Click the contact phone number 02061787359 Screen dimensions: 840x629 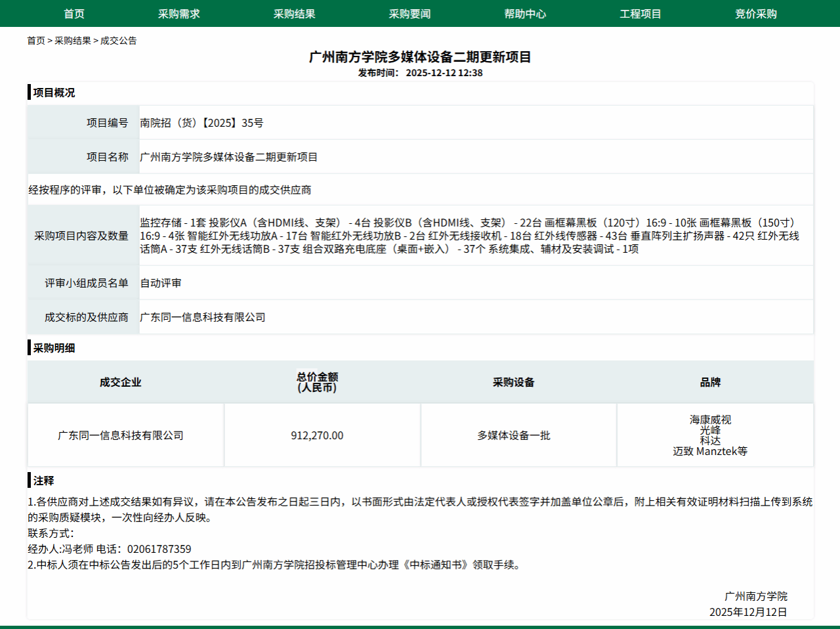(159, 549)
